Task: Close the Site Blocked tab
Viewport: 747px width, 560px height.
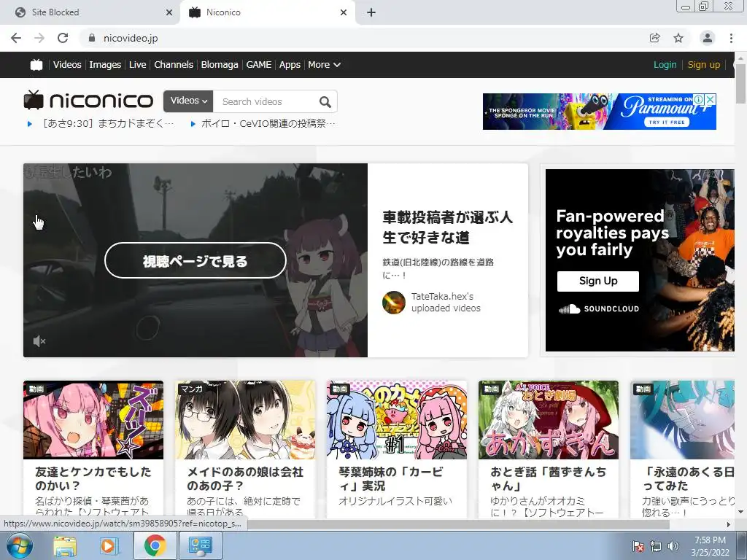Action: click(169, 12)
